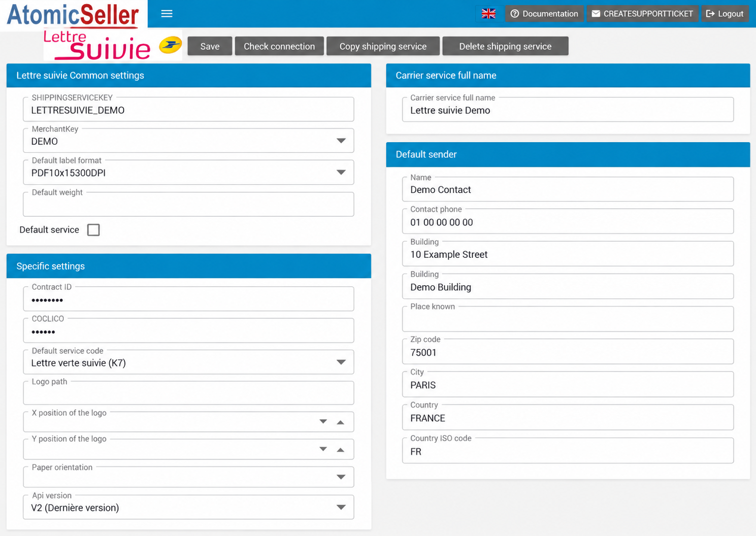This screenshot has height=536, width=756.
Task: Open the Default service code dropdown
Action: click(341, 362)
